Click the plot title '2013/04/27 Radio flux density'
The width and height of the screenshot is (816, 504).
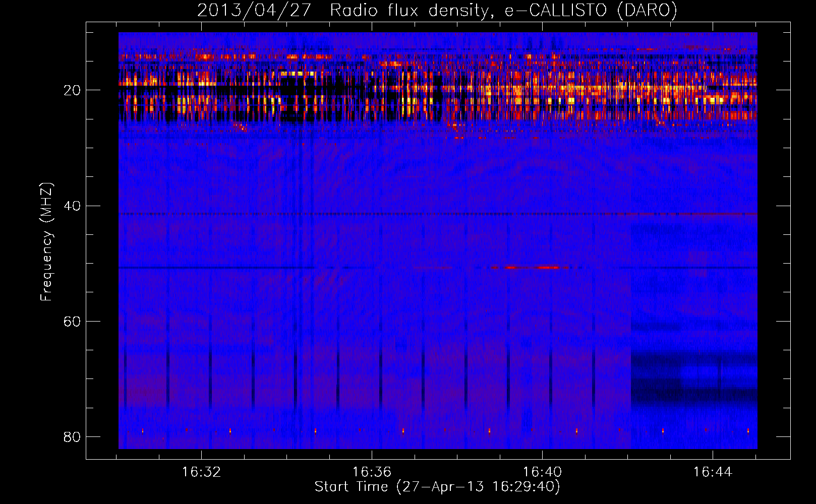[x=437, y=10]
